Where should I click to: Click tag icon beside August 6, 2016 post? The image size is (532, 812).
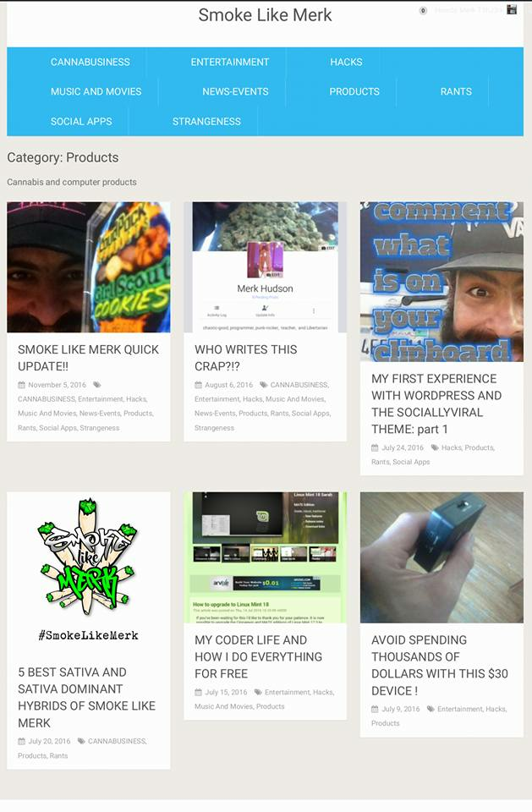[264, 385]
